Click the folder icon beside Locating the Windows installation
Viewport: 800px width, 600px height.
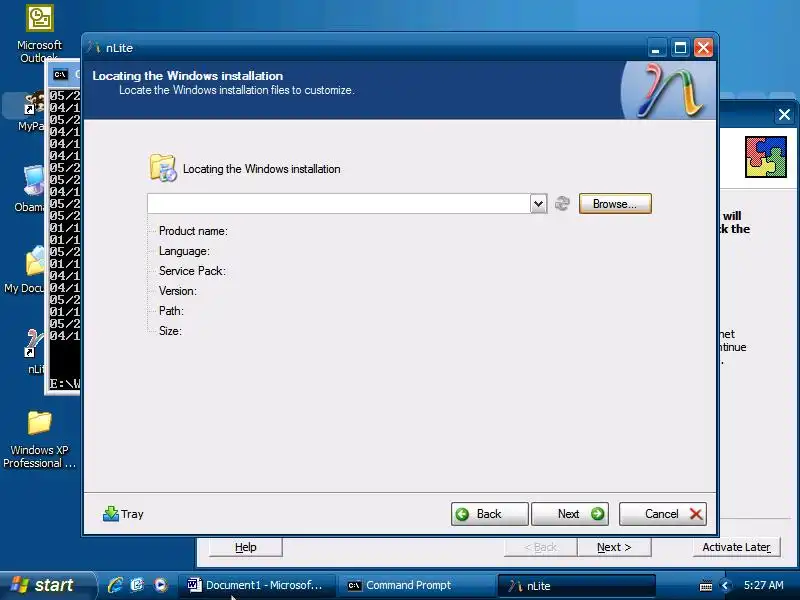pos(163,168)
